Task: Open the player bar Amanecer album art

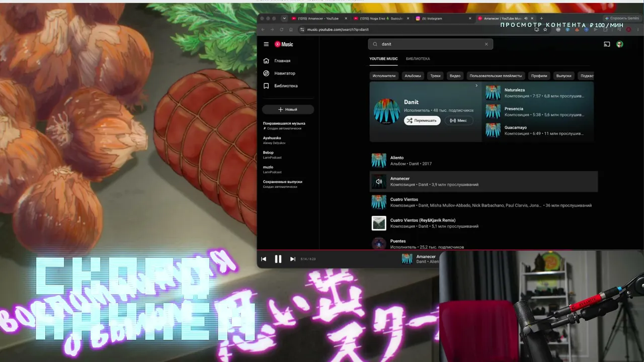Action: pyautogui.click(x=407, y=259)
